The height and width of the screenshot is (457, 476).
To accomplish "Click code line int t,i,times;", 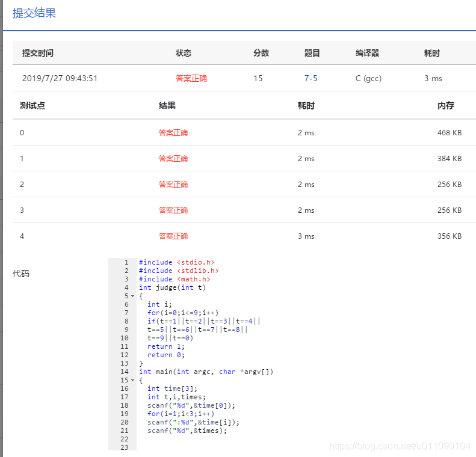I will 177,397.
